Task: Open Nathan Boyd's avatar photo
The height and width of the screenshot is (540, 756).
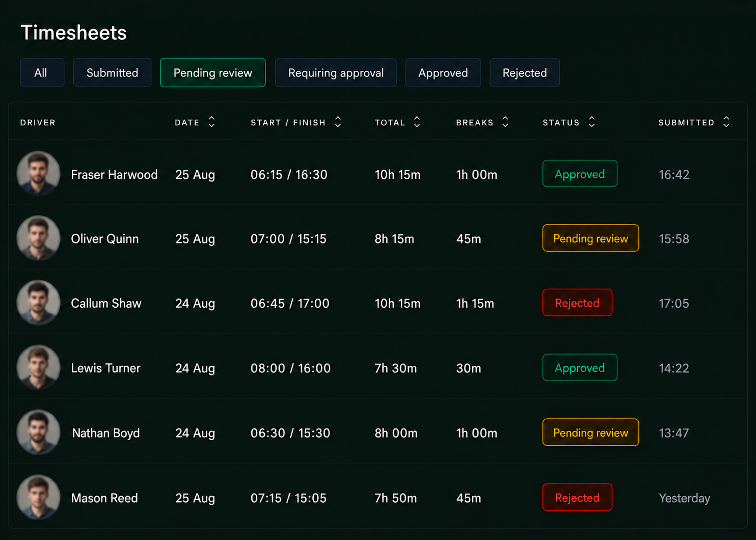Action: click(38, 433)
